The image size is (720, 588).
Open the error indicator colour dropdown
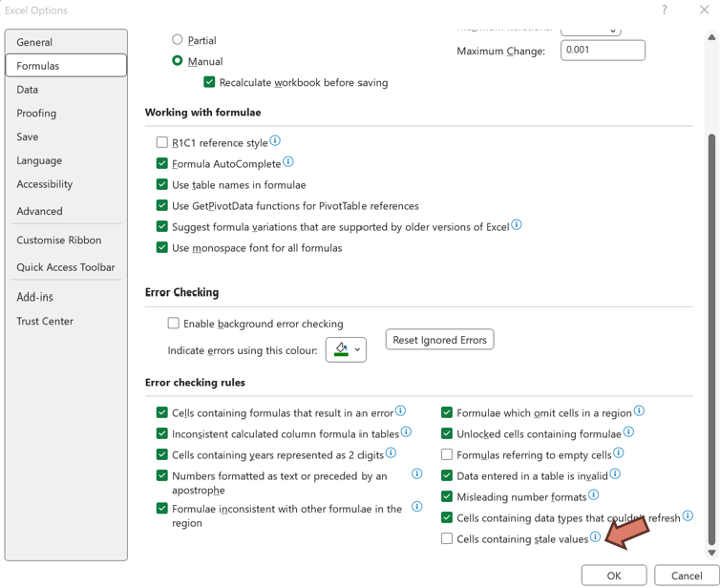tap(346, 349)
